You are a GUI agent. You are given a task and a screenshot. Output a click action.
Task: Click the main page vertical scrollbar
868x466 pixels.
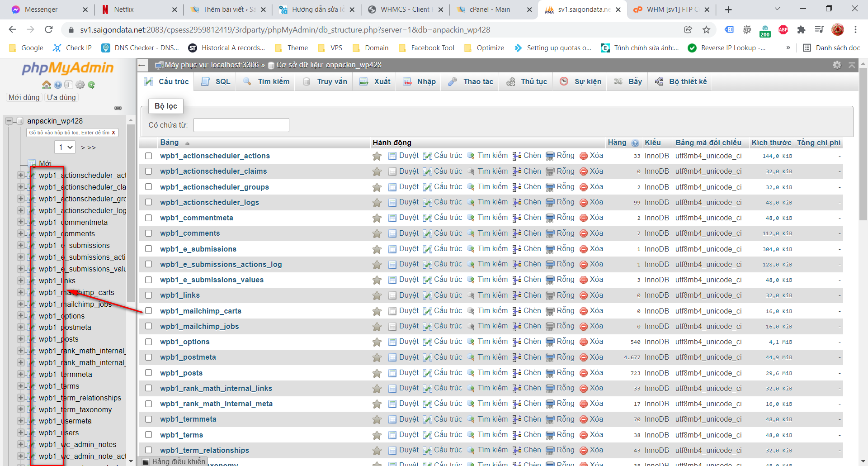pos(863,144)
